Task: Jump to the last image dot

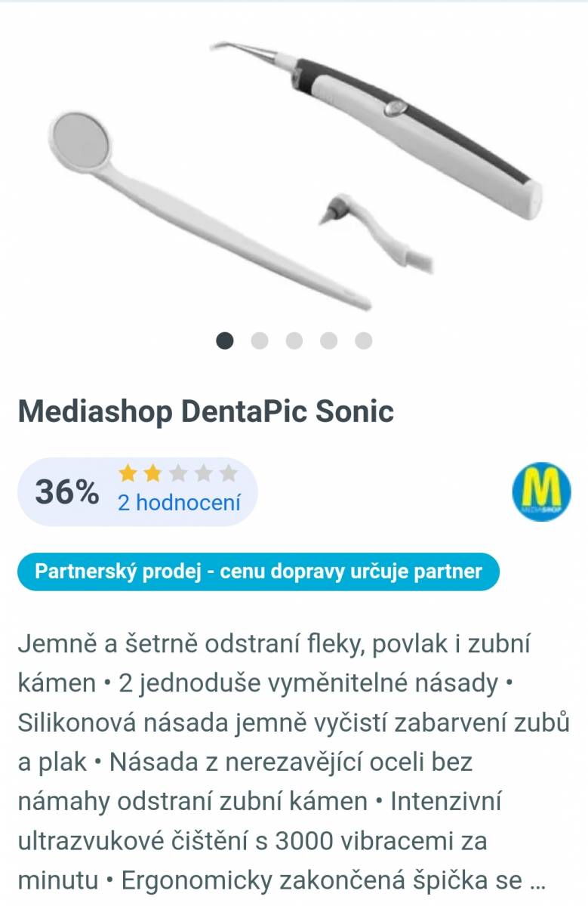Action: point(364,341)
